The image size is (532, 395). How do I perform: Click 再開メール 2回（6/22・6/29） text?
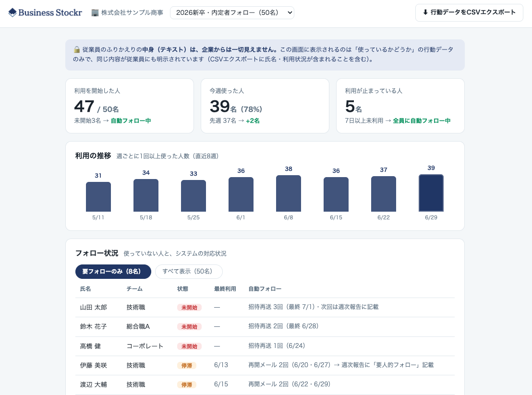click(x=290, y=384)
